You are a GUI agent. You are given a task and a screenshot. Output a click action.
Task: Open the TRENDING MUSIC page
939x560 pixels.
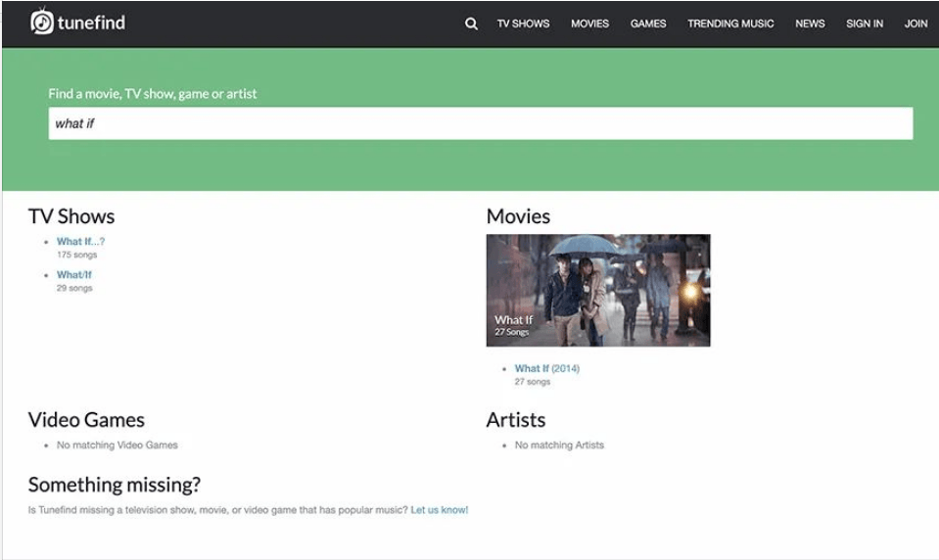pyautogui.click(x=729, y=23)
